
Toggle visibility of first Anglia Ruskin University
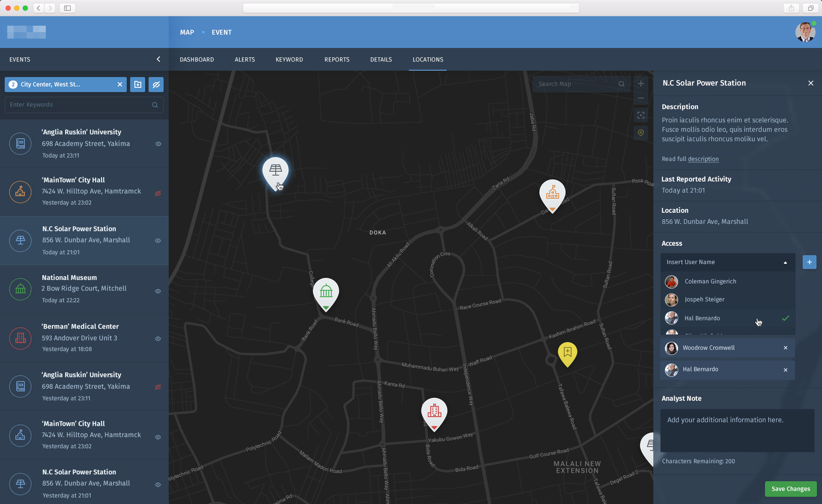click(x=158, y=144)
